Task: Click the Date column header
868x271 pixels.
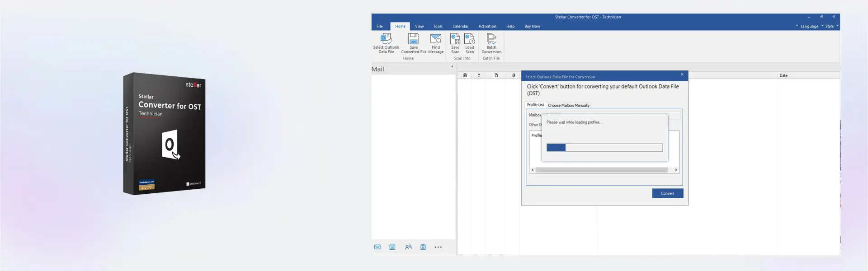Action: (x=783, y=75)
